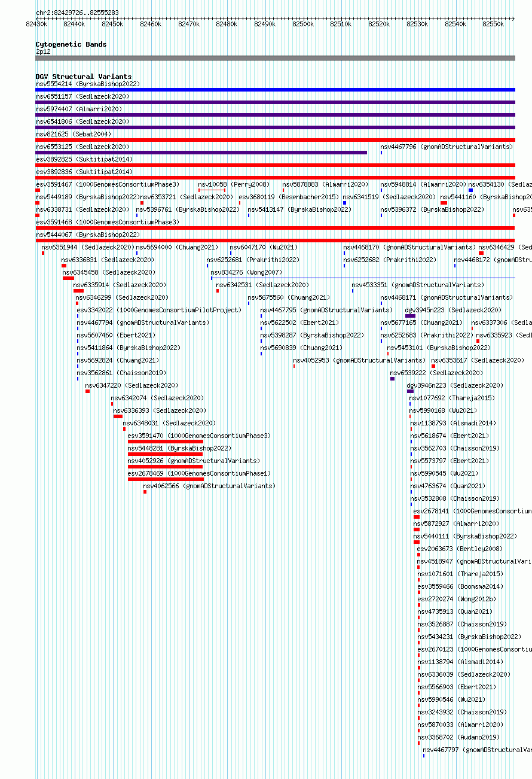Select esv3892836 (Suktitipat2014) label
Viewport: 532px width, 779px height.
coord(84,172)
